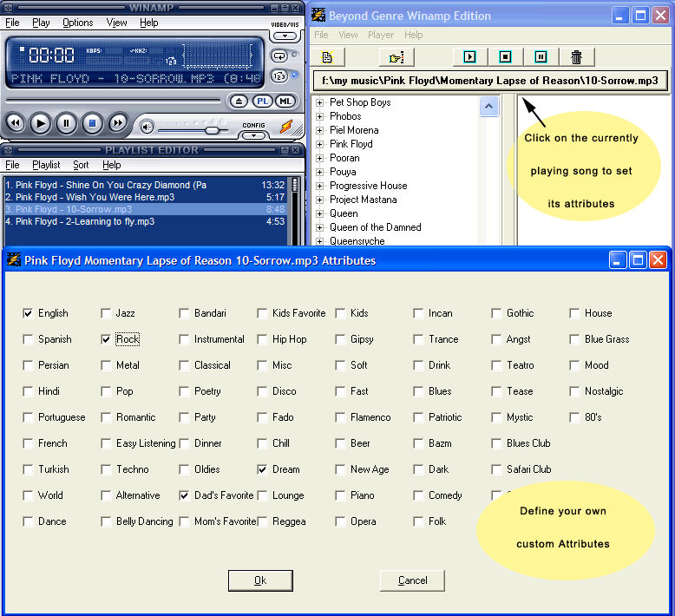Toggle Winamp ML media library button
Screen dimensions: 675x616
click(x=285, y=102)
